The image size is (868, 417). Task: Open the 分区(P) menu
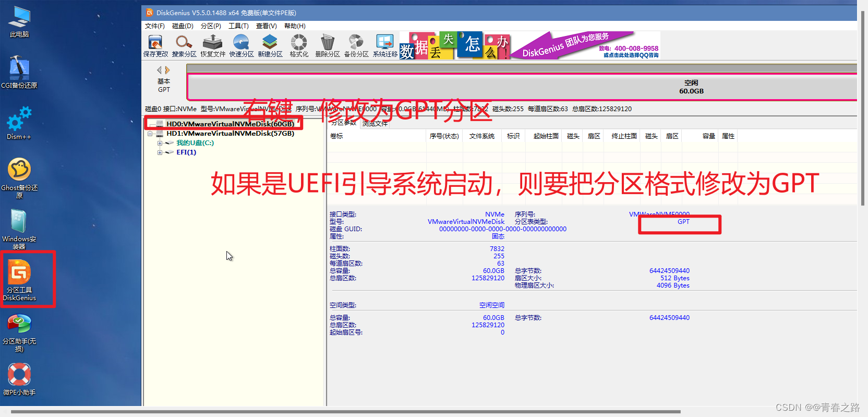pyautogui.click(x=211, y=26)
